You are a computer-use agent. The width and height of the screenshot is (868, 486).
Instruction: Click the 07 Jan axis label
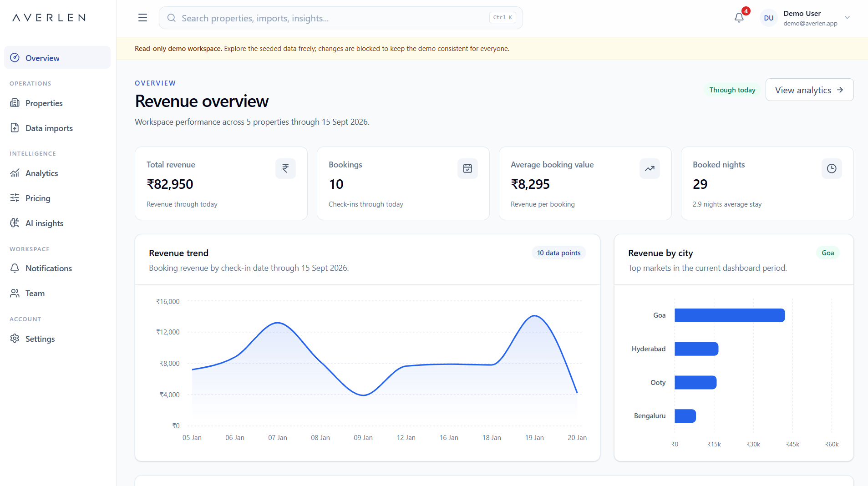pyautogui.click(x=278, y=438)
